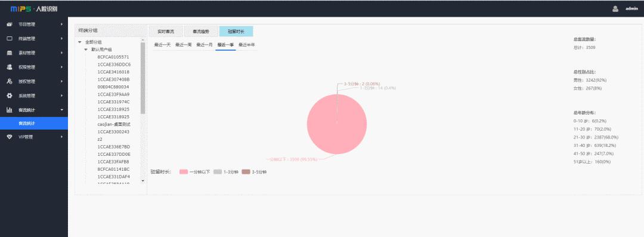Toggle the 1-3分钟 legend item
This screenshot has width=644, height=237.
point(226,171)
